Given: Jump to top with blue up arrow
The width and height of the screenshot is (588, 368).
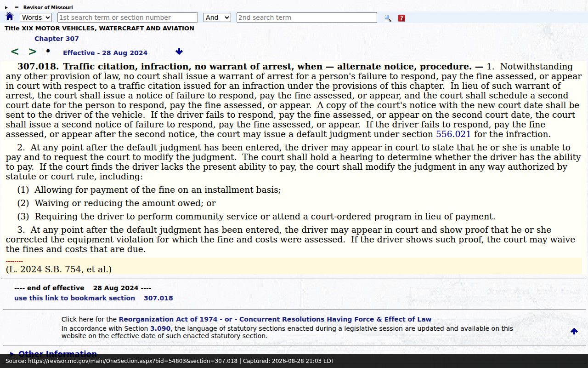Looking at the screenshot, I should [574, 331].
